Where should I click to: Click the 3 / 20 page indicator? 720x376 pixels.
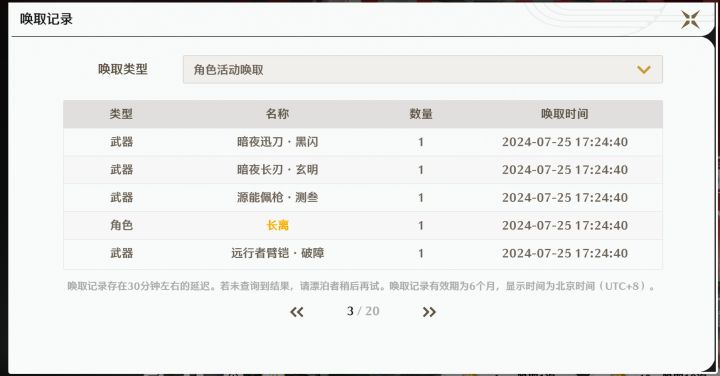(x=363, y=311)
